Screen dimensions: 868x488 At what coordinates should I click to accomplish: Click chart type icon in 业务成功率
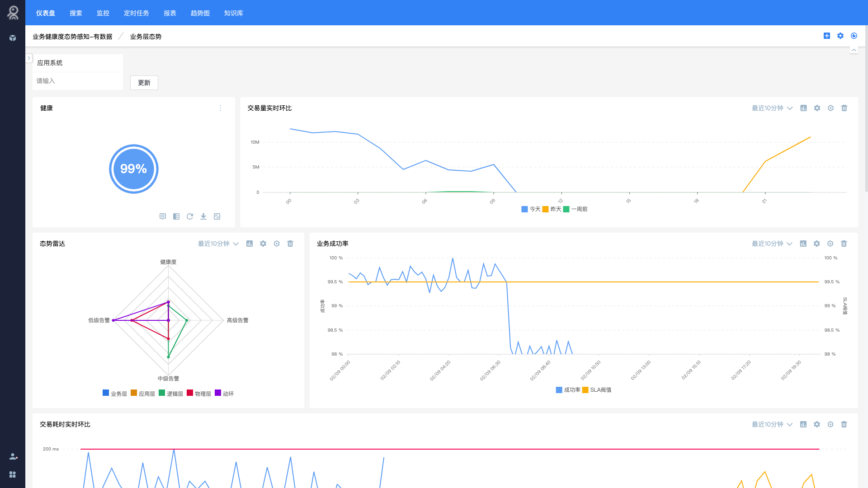tap(803, 244)
